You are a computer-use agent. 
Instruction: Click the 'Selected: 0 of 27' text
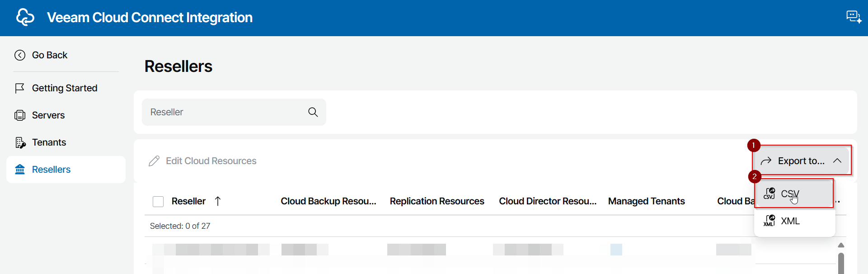click(x=180, y=226)
